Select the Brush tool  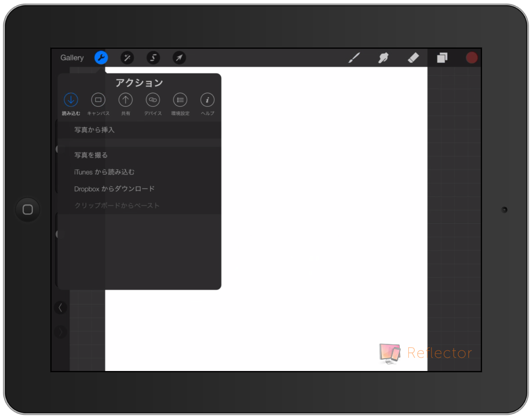click(354, 58)
